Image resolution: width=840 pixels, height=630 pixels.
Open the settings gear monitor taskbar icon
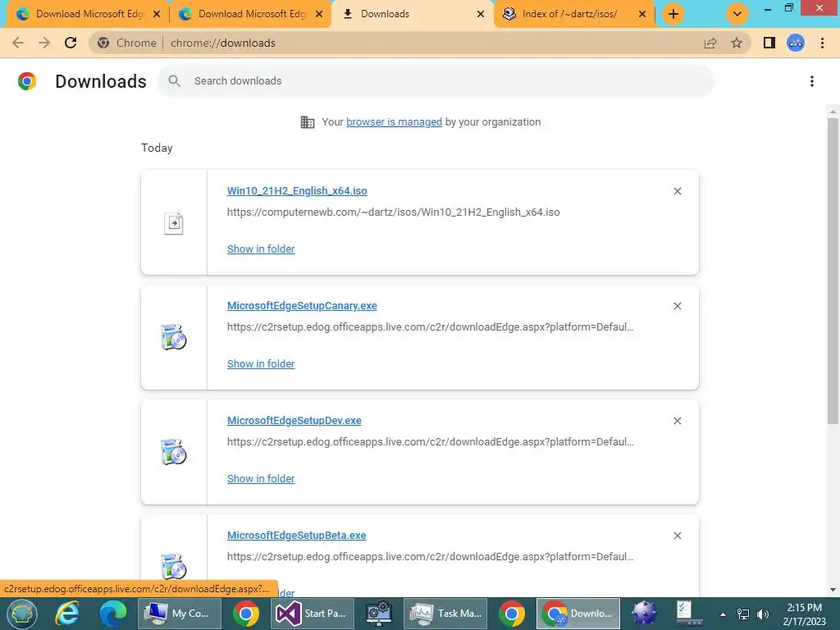[x=379, y=614]
